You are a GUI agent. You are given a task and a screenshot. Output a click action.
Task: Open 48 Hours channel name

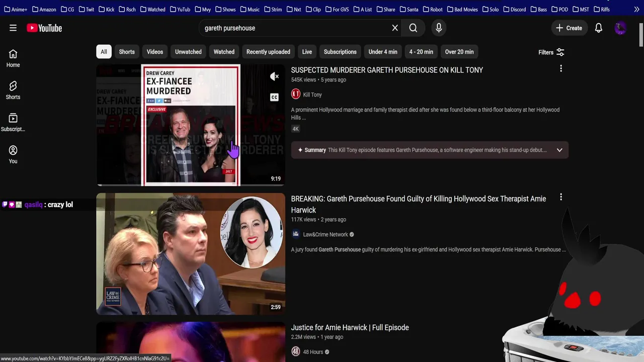[x=313, y=352]
